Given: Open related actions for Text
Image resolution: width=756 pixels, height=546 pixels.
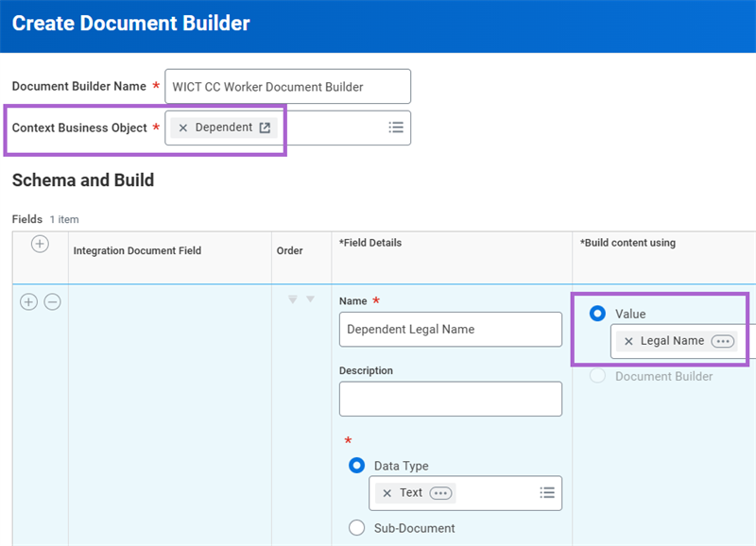Looking at the screenshot, I should pos(440,493).
